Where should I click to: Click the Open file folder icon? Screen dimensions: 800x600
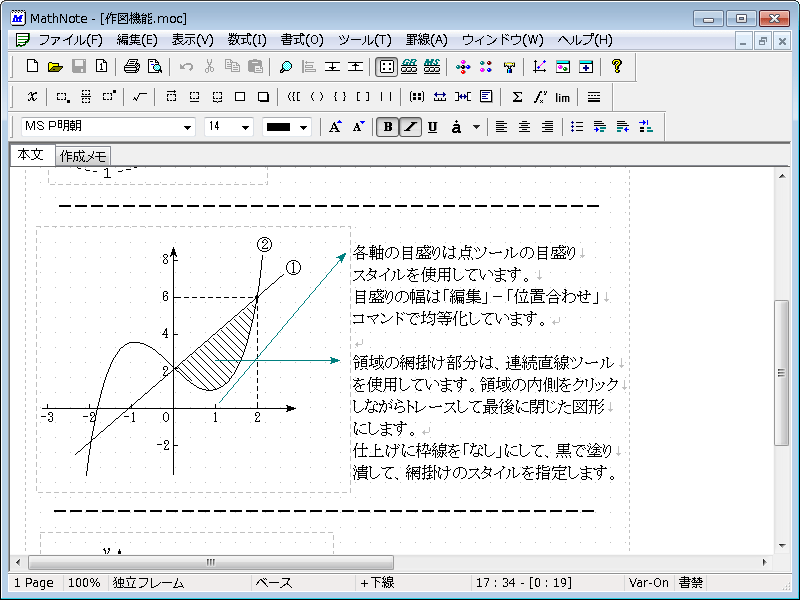(x=55, y=67)
